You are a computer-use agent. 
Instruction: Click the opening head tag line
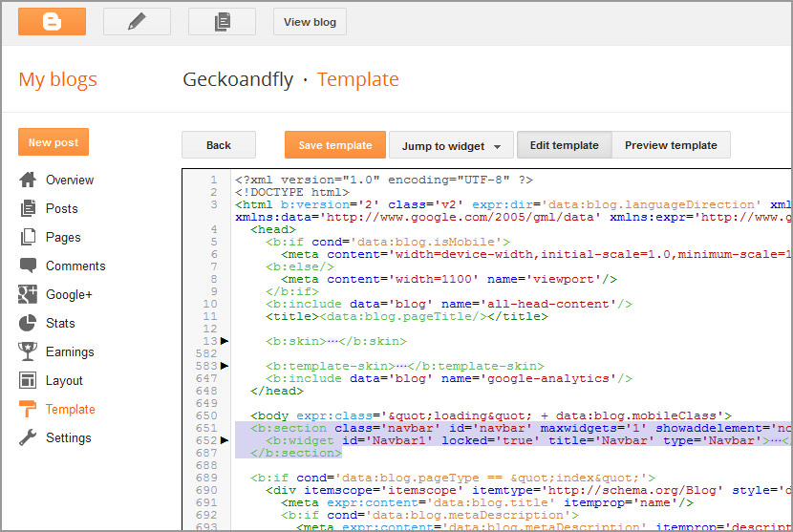(x=272, y=229)
